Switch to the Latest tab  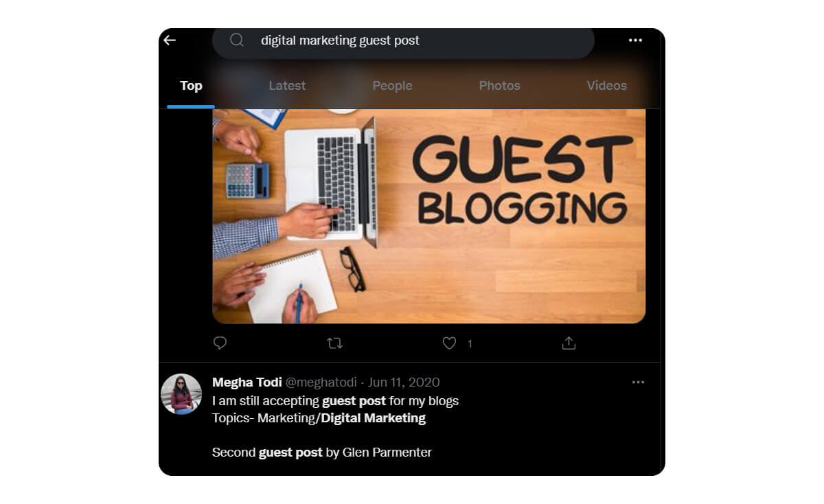pyautogui.click(x=287, y=86)
